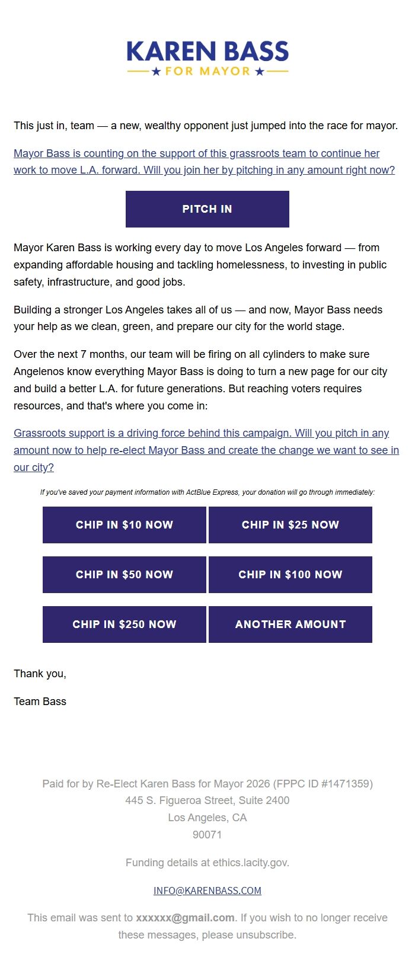Click the "Paid for by Re-Elect Karen Bass" line
This screenshot has width=415, height=980.
207,784
